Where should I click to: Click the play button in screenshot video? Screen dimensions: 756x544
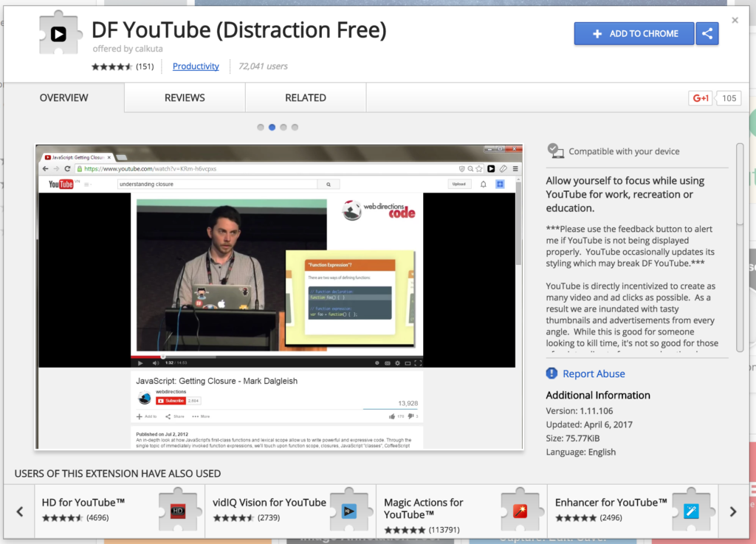(140, 363)
